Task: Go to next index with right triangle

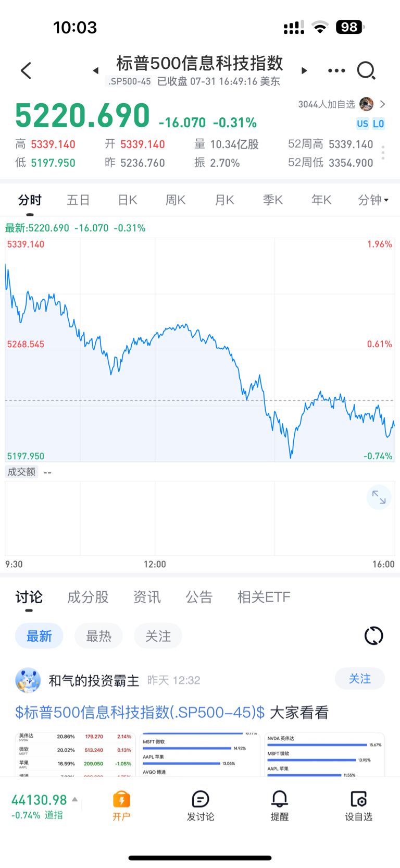Action: 304,70
